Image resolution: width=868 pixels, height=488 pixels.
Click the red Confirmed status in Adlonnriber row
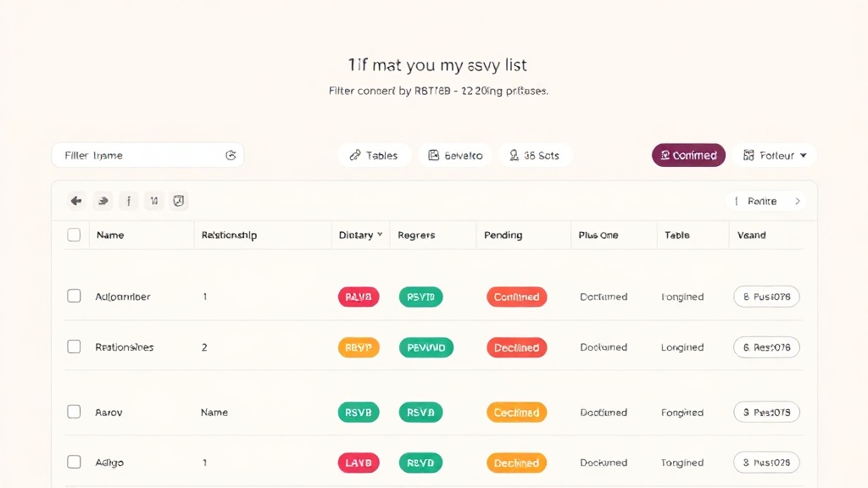(516, 297)
